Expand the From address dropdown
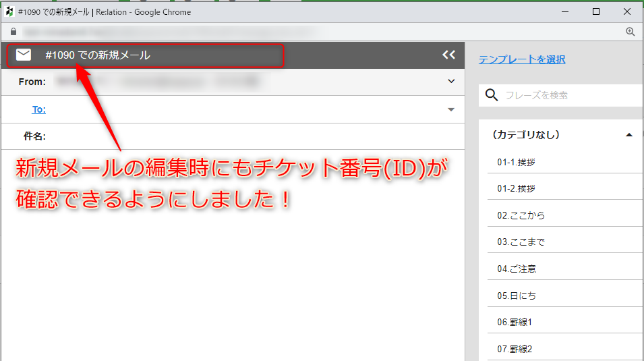Viewport: 644px width, 361px height. coord(451,82)
